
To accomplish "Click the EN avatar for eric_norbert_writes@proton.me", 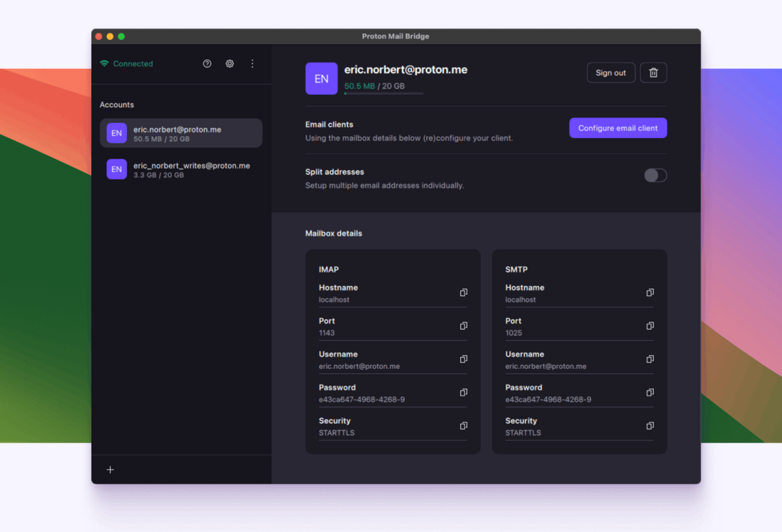I will [x=117, y=169].
